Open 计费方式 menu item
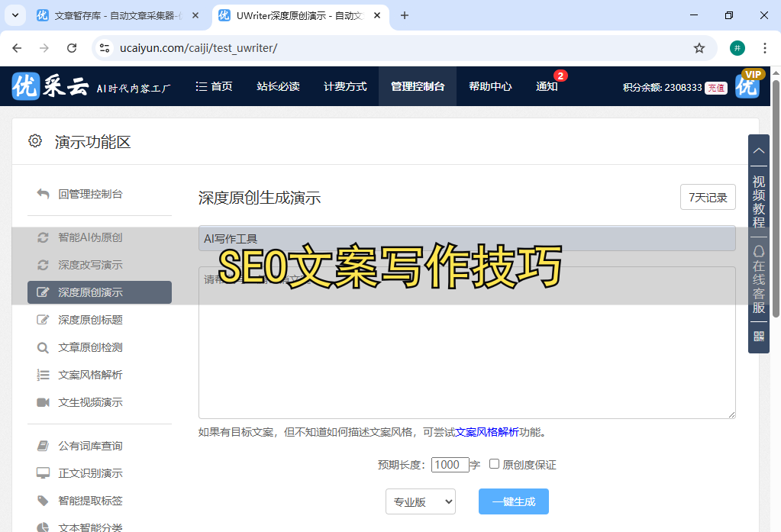The height and width of the screenshot is (532, 781). pos(345,86)
